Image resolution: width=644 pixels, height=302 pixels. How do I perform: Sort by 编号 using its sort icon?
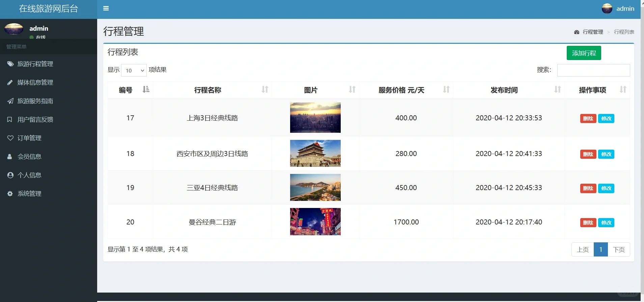[x=146, y=89]
